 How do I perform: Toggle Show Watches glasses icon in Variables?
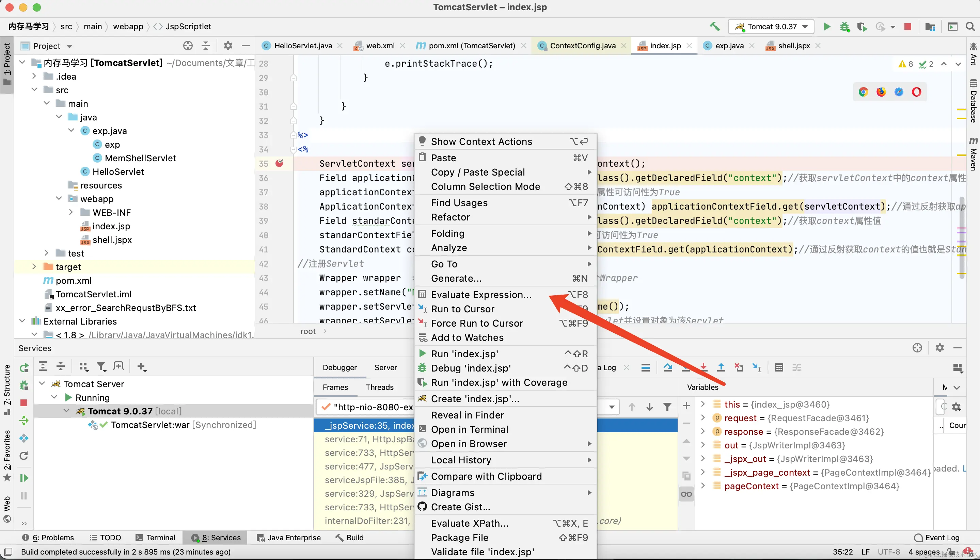point(686,494)
